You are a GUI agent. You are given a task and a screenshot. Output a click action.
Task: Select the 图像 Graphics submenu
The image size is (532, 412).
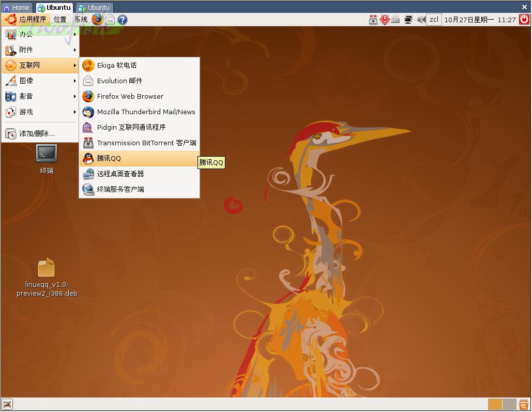[x=40, y=81]
